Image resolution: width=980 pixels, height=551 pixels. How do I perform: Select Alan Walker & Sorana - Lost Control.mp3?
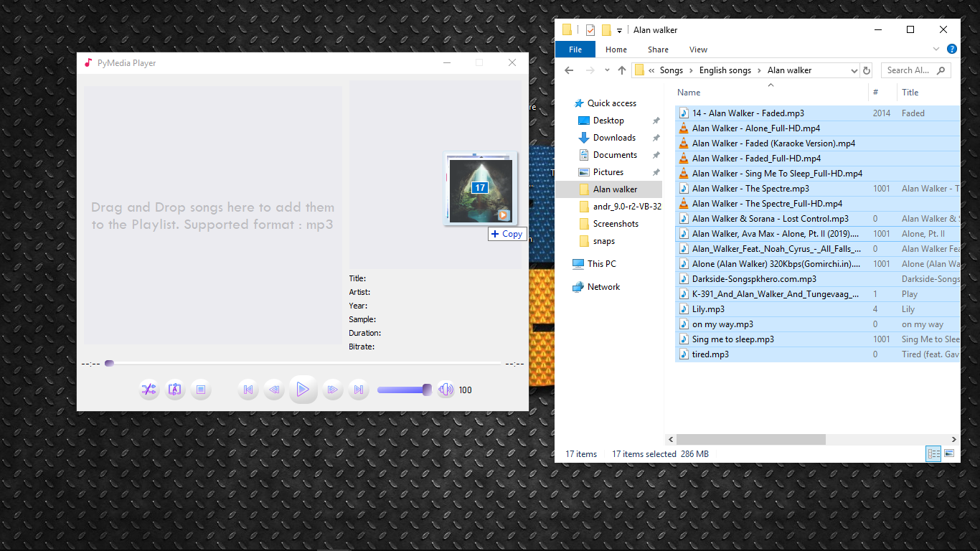(x=770, y=219)
